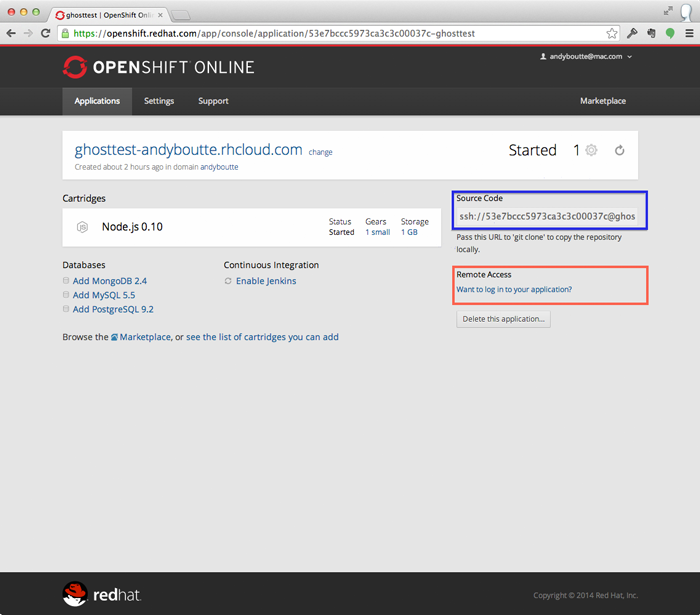Open the andyboutte domain link
Image resolution: width=700 pixels, height=615 pixels.
click(219, 167)
